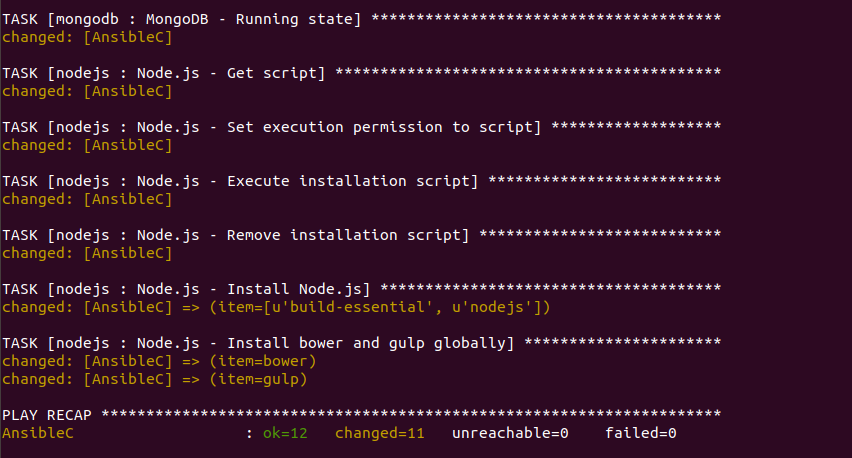The image size is (852, 458).
Task: Select the 'changed: [AnsibleC] => (item=bower)' line
Action: point(159,361)
